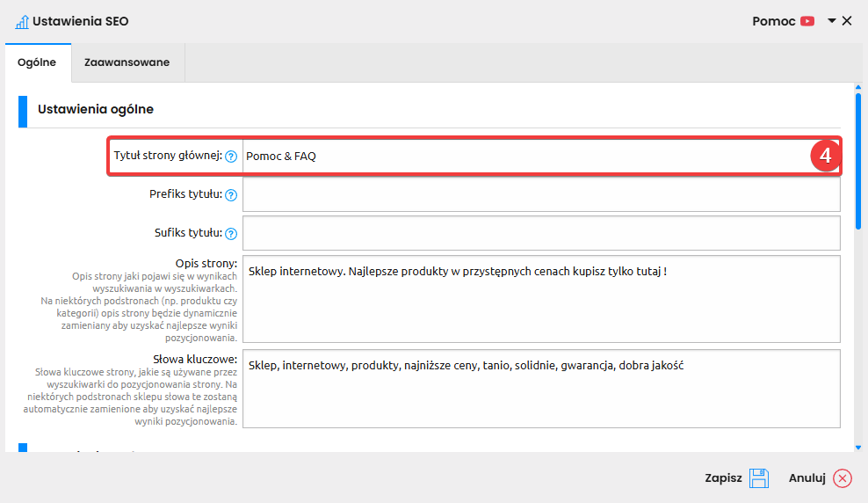868x503 pixels.
Task: Click the SEO chart icon in title bar
Action: click(x=22, y=21)
